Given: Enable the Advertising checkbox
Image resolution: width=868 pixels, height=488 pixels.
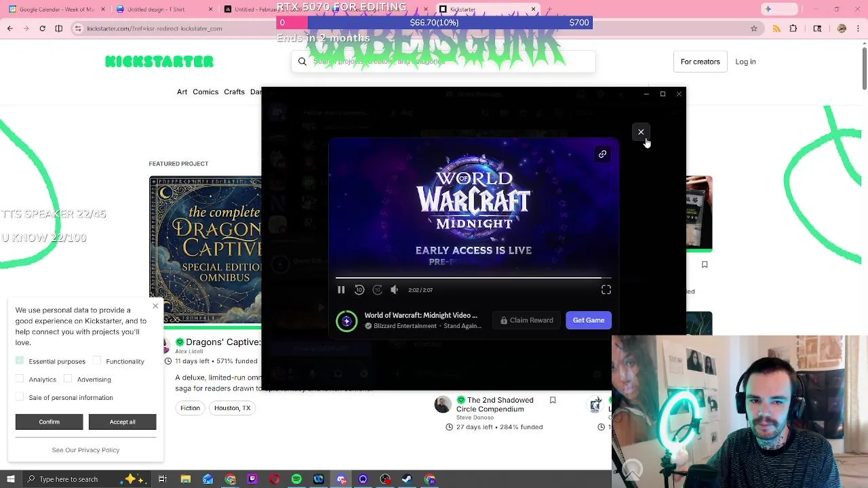Looking at the screenshot, I should pos(68,379).
